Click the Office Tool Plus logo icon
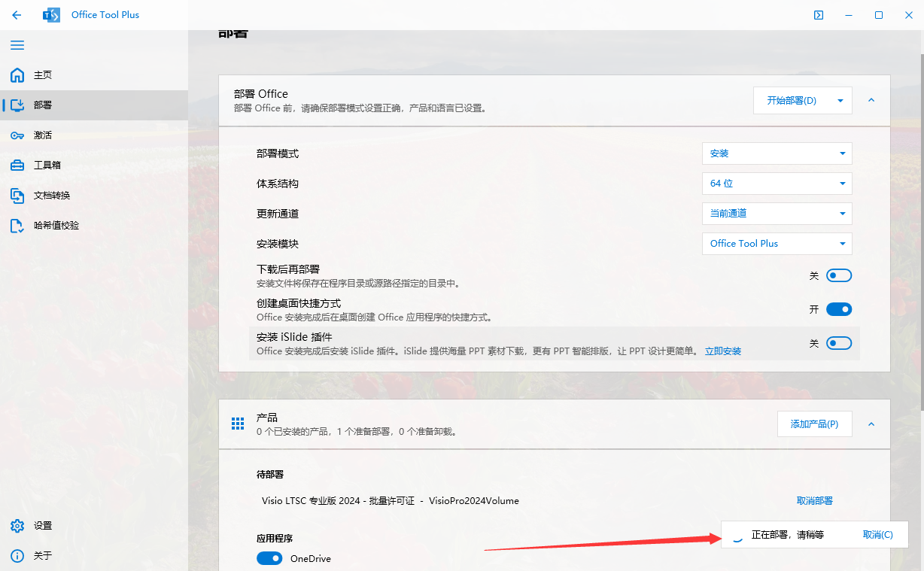924x571 pixels. click(x=51, y=15)
